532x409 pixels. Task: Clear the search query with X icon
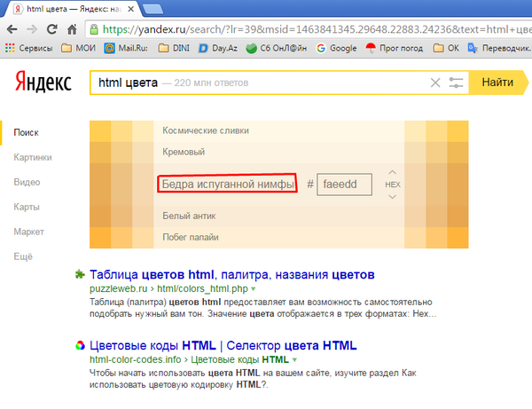(434, 83)
